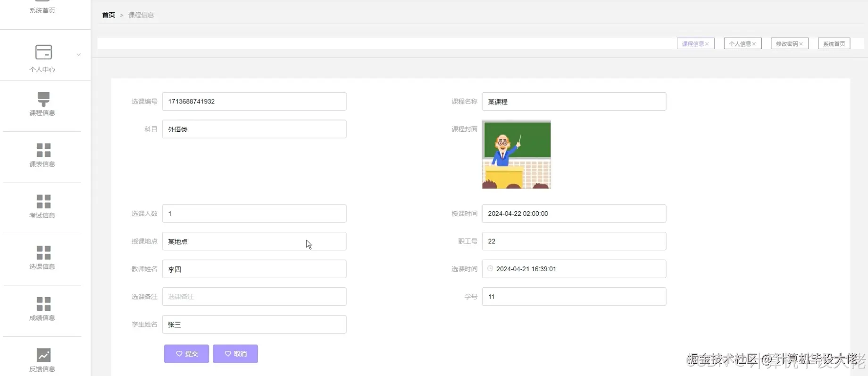Click the 授课时间 input field
This screenshot has height=376, width=868.
tap(574, 214)
